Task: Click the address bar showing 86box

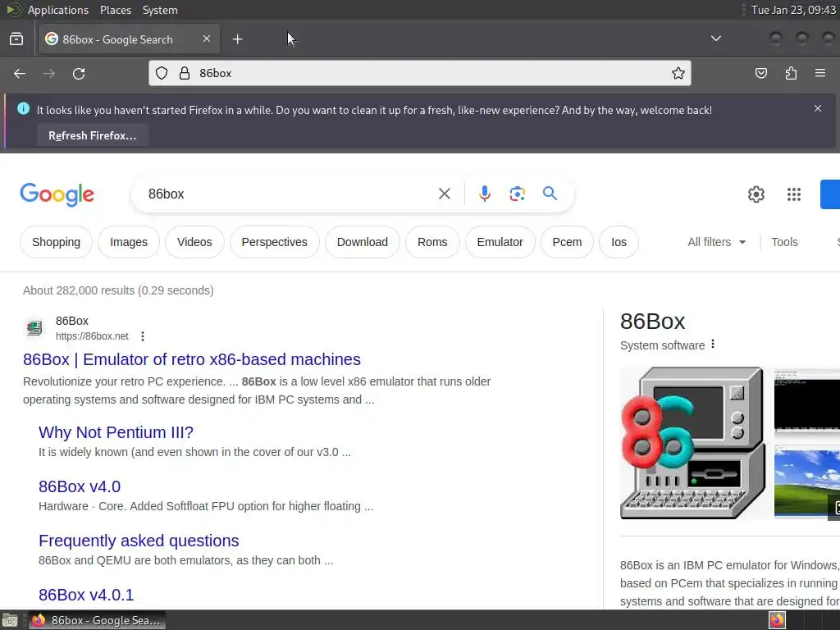Action: coord(419,73)
